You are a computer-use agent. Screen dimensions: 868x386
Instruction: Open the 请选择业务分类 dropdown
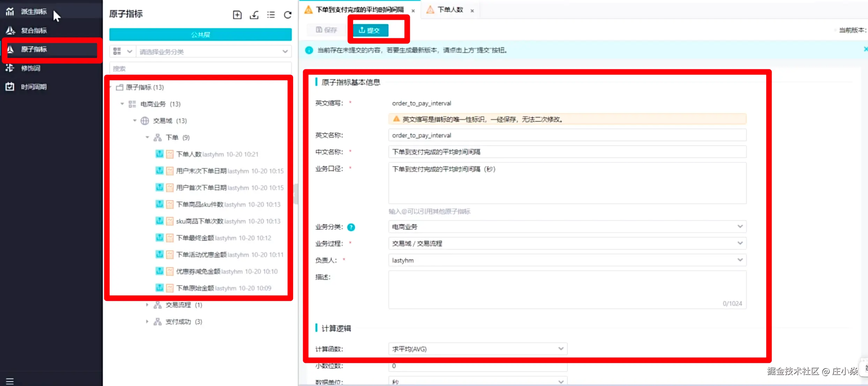[214, 52]
